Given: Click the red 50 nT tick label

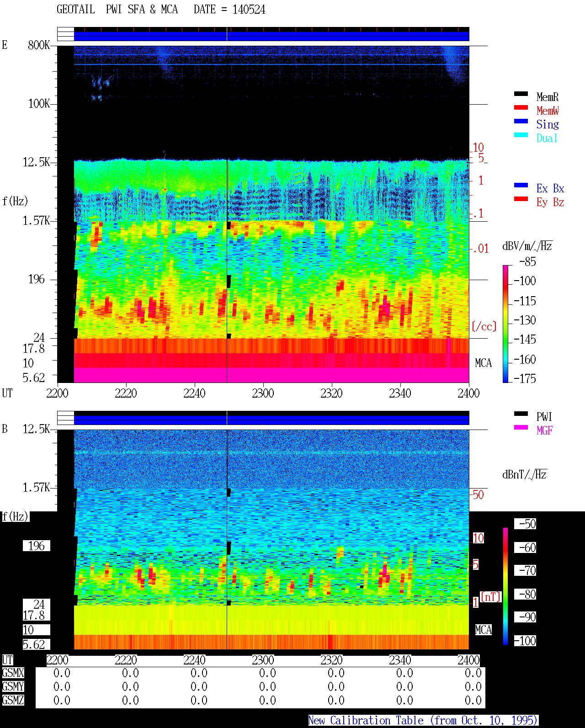Looking at the screenshot, I should click(478, 494).
